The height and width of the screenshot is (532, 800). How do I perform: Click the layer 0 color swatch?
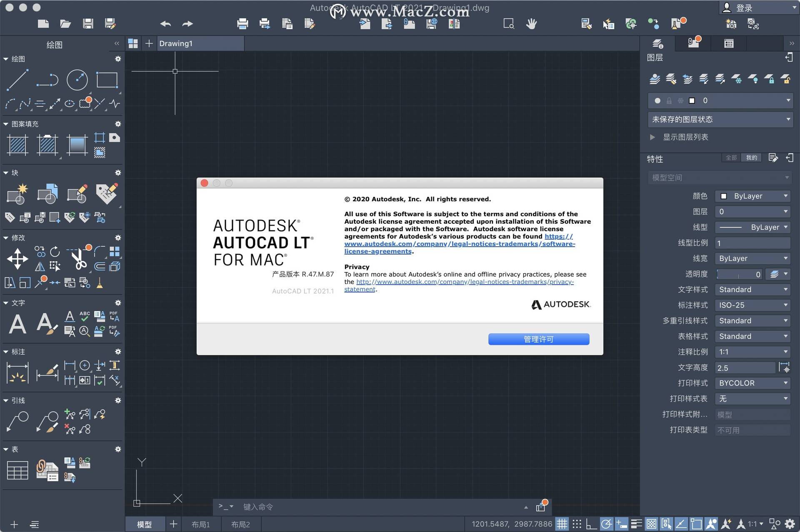(x=692, y=100)
